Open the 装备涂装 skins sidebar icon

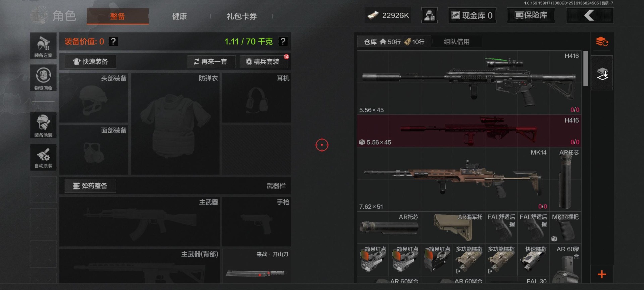43,125
